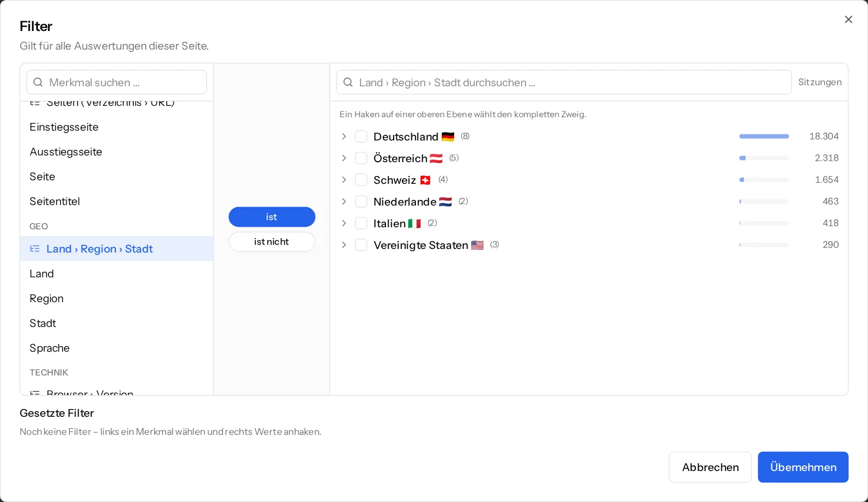This screenshot has height=502, width=868.
Task: Click the Vereinigte Staaten flag icon
Action: [477, 245]
